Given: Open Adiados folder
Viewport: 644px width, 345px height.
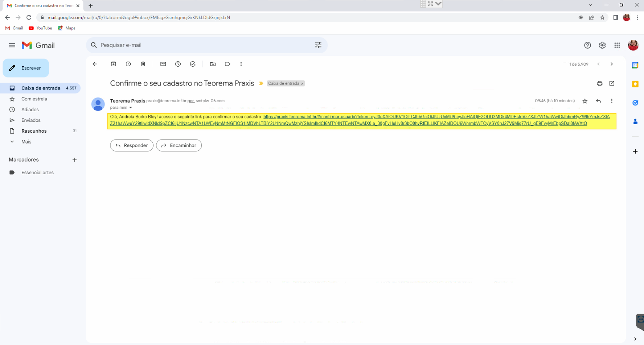Looking at the screenshot, I should [x=40, y=109].
